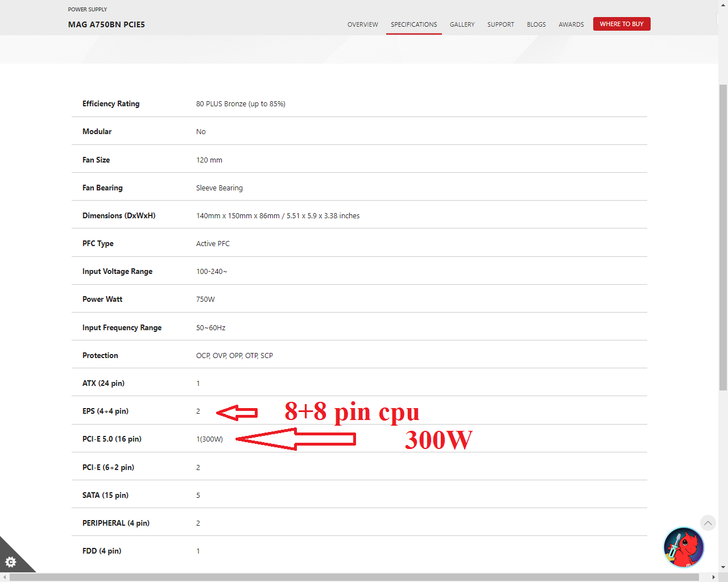Open the cookie settings gear icon

point(11,562)
